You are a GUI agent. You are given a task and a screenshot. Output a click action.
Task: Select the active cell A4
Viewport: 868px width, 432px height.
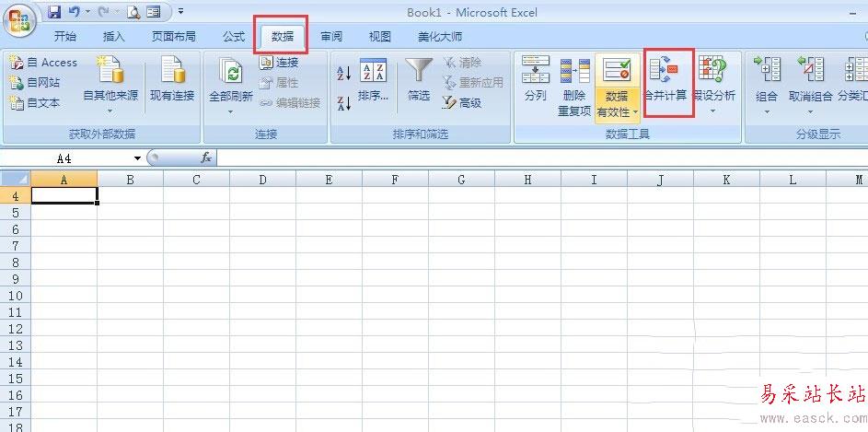pos(64,195)
